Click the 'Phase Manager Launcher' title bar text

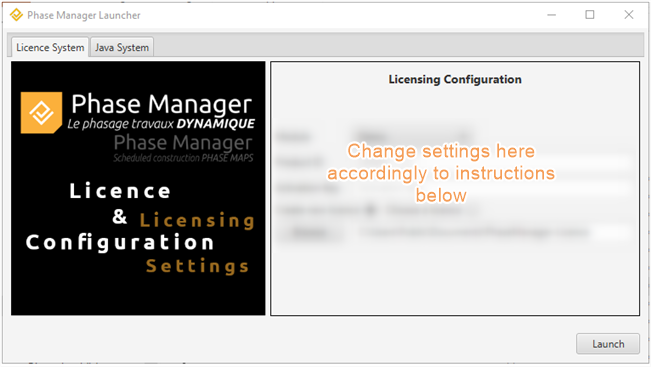click(x=84, y=15)
